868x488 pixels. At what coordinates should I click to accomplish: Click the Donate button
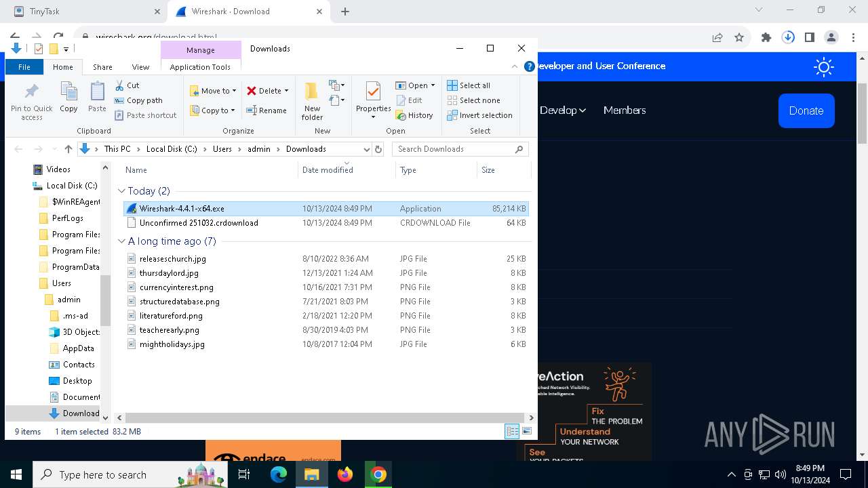(806, 110)
